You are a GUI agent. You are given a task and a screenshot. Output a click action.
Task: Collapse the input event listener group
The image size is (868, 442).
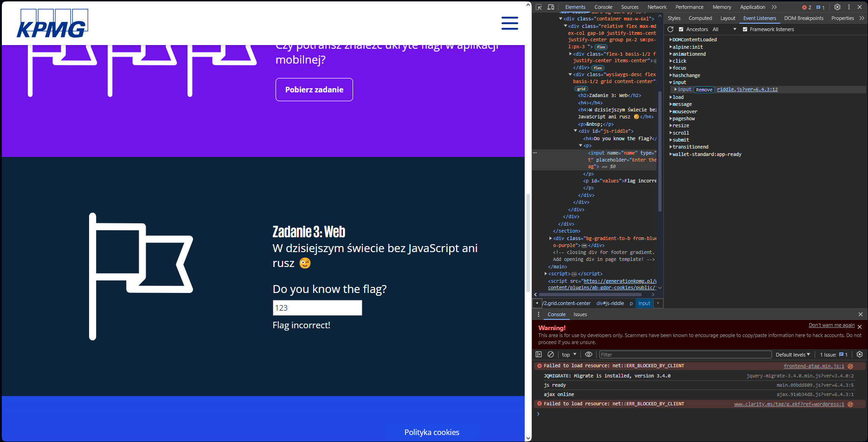click(671, 83)
